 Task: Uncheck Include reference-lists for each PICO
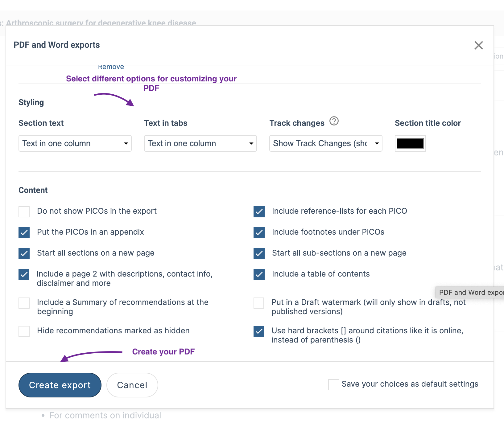point(259,212)
